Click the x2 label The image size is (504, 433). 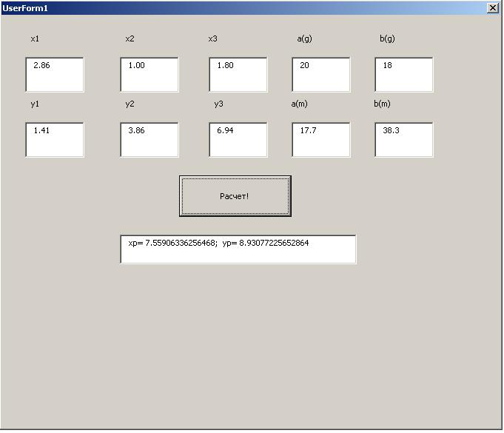coord(130,39)
